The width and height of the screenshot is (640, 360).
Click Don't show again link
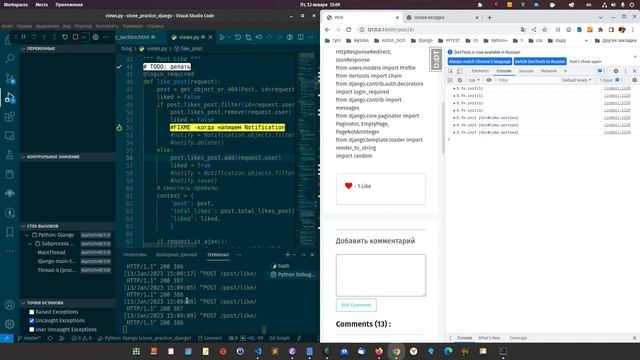pos(585,61)
